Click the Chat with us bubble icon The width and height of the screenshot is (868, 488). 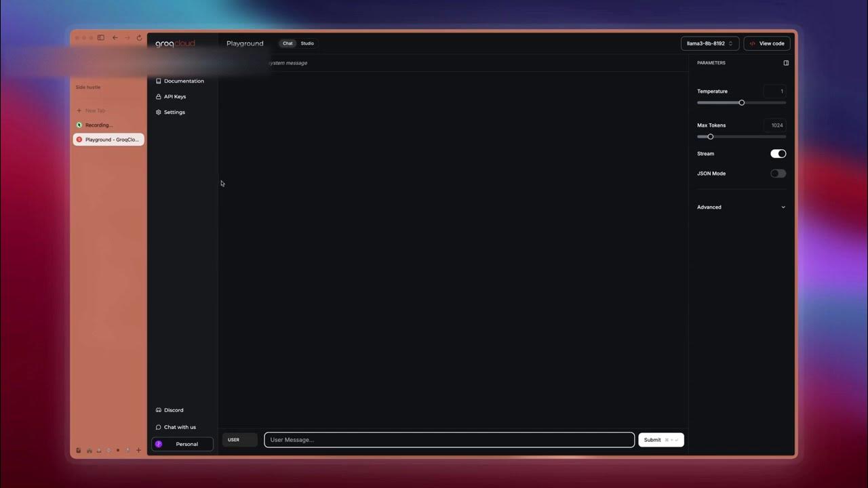[159, 427]
